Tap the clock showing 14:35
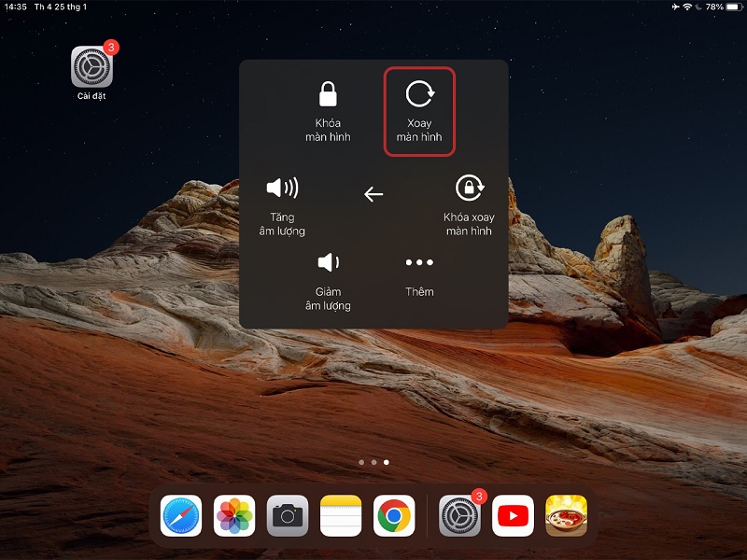The height and width of the screenshot is (560, 747). pos(17,7)
